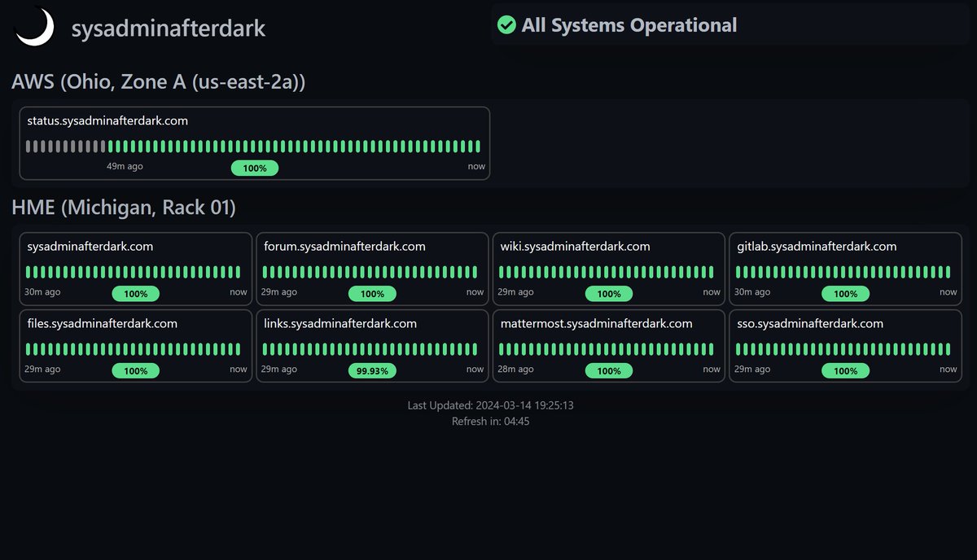This screenshot has width=977, height=560.
Task: Click the 100% badge for wiki.sysadminafterdark.com
Action: point(609,293)
